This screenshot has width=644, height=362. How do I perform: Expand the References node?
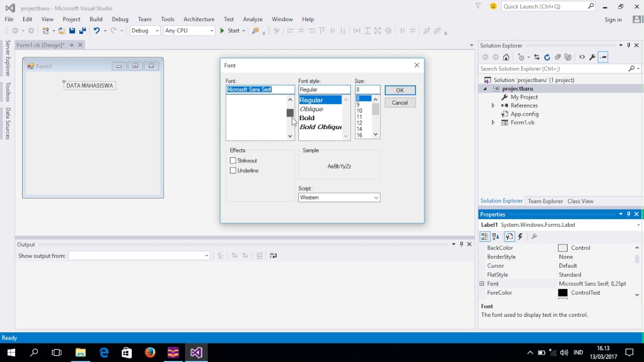tap(493, 106)
